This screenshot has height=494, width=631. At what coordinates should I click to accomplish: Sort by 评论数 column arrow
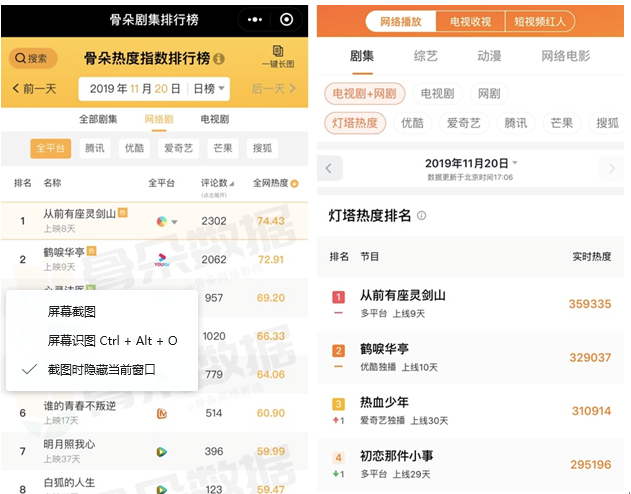pos(231,184)
